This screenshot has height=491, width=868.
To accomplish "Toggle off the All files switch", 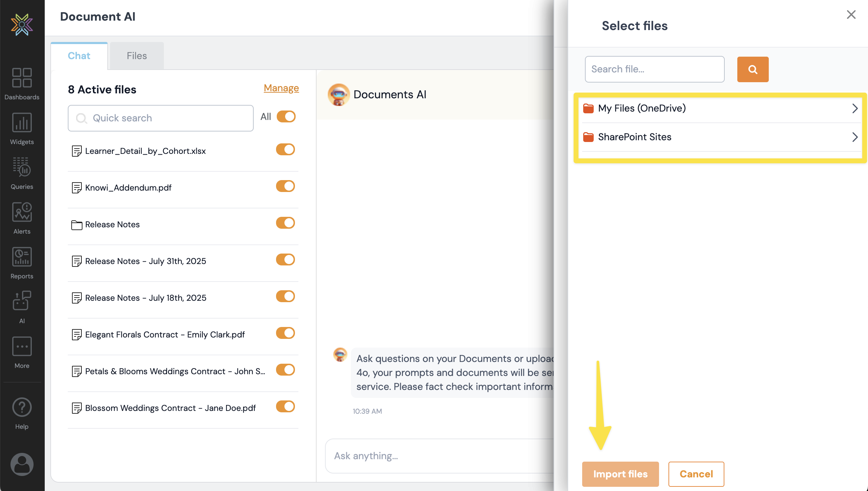I will 286,116.
